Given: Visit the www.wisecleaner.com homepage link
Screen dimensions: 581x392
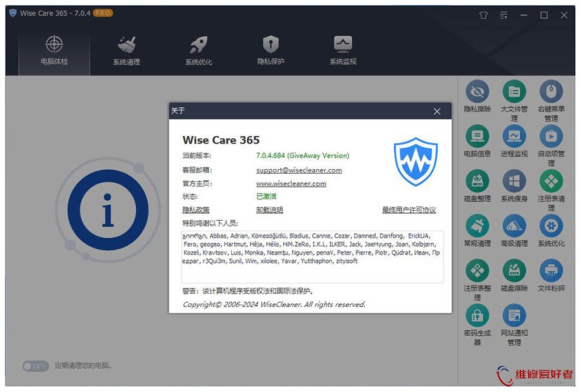Looking at the screenshot, I should [291, 183].
